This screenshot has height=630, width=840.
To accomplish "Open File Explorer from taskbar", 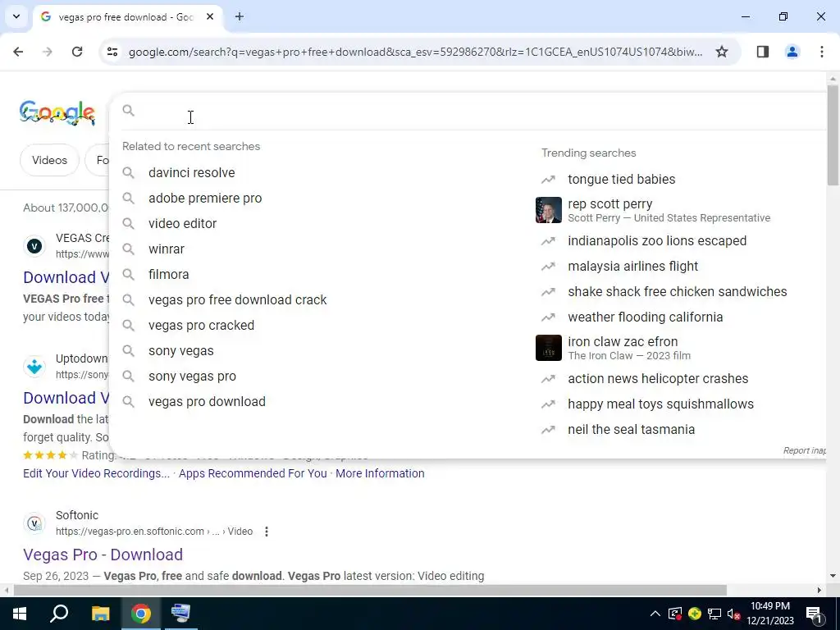I will click(100, 614).
